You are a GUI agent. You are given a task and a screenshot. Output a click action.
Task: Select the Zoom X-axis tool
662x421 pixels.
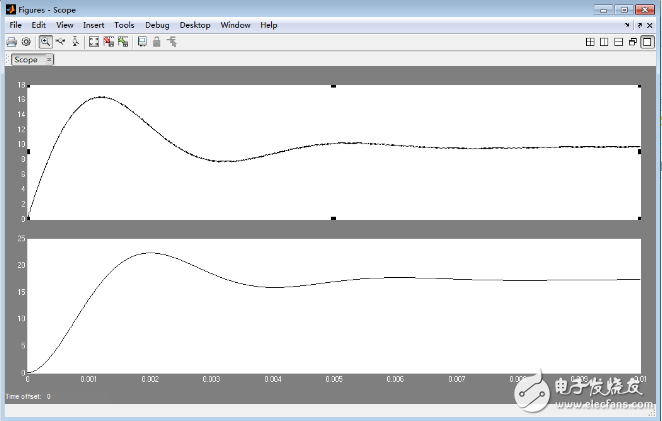pyautogui.click(x=61, y=42)
